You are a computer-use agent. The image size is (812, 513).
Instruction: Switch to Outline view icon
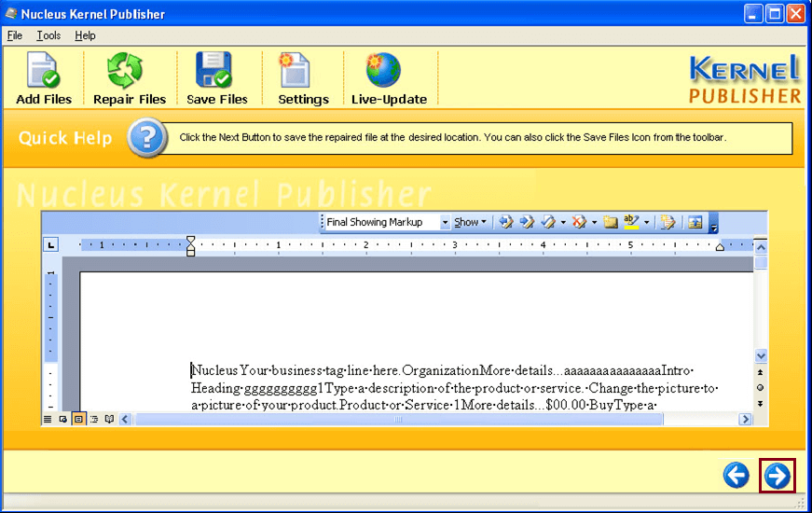click(x=94, y=419)
